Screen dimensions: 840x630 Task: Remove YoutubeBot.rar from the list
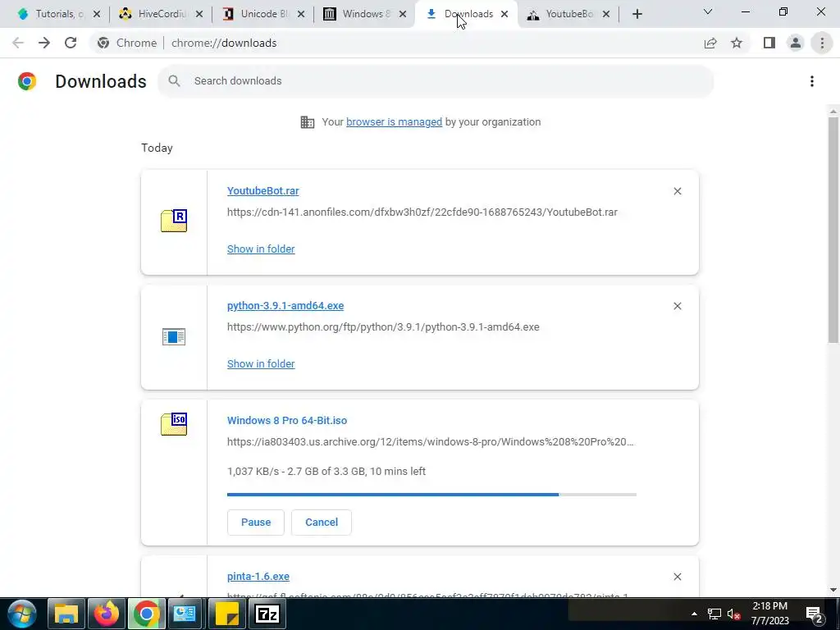click(678, 191)
